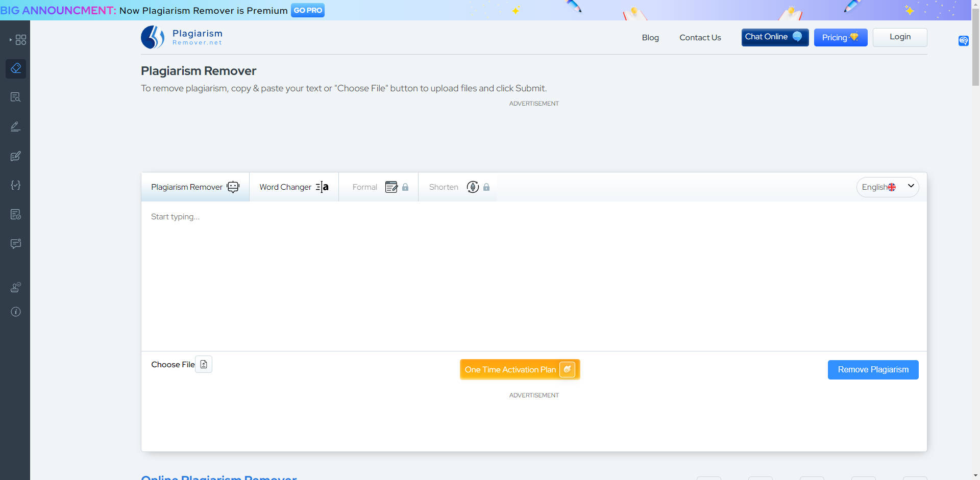Open the info icon in sidebar
980x480 pixels.
16,312
